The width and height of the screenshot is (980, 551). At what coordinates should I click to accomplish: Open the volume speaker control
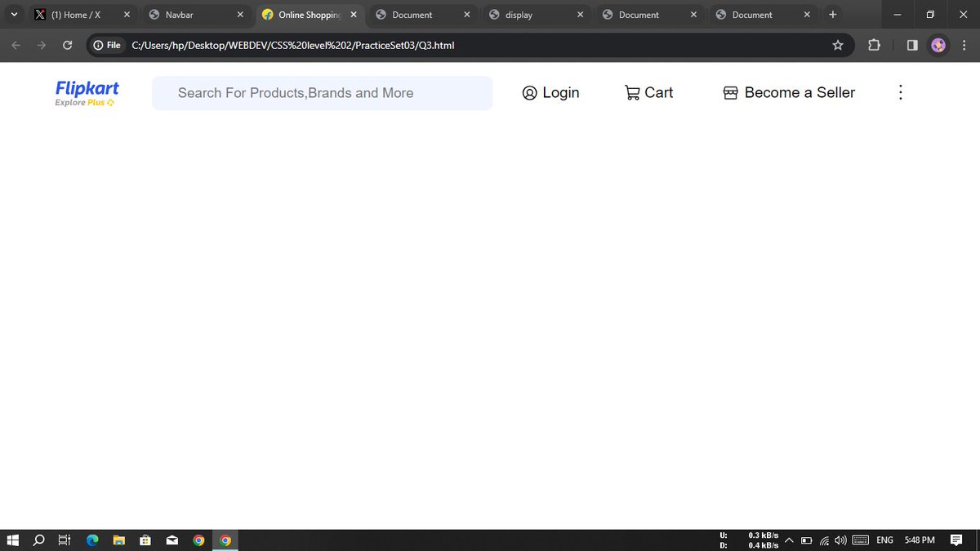pos(840,540)
